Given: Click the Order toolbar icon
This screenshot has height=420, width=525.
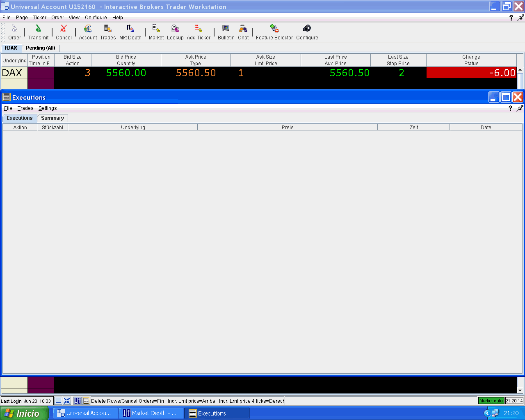Looking at the screenshot, I should coord(14,32).
